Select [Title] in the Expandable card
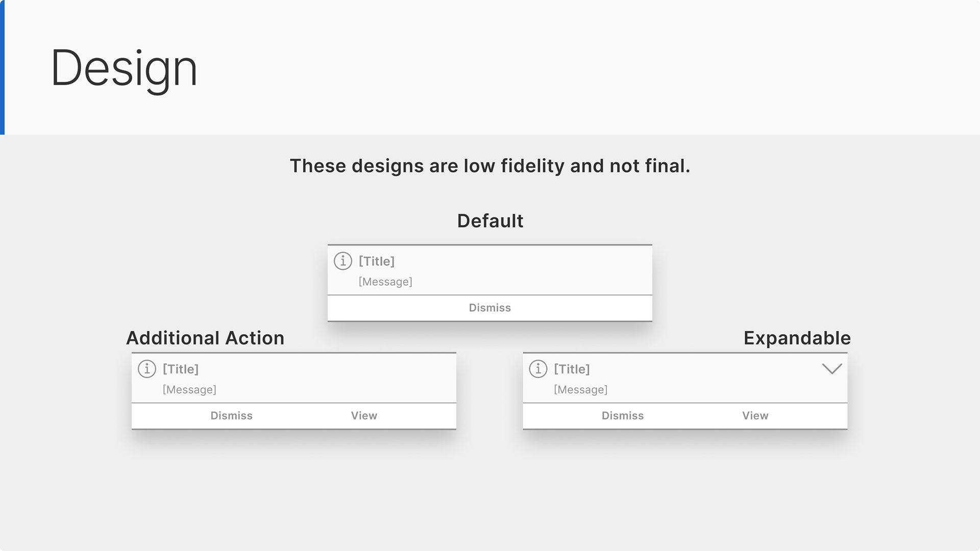The width and height of the screenshot is (980, 551). (572, 369)
